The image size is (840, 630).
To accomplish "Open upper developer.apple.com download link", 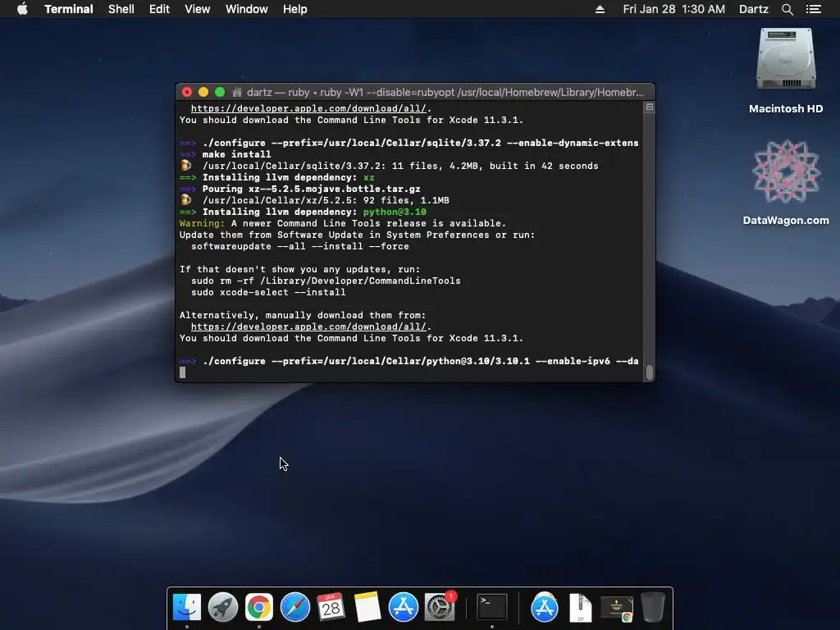I will click(308, 109).
